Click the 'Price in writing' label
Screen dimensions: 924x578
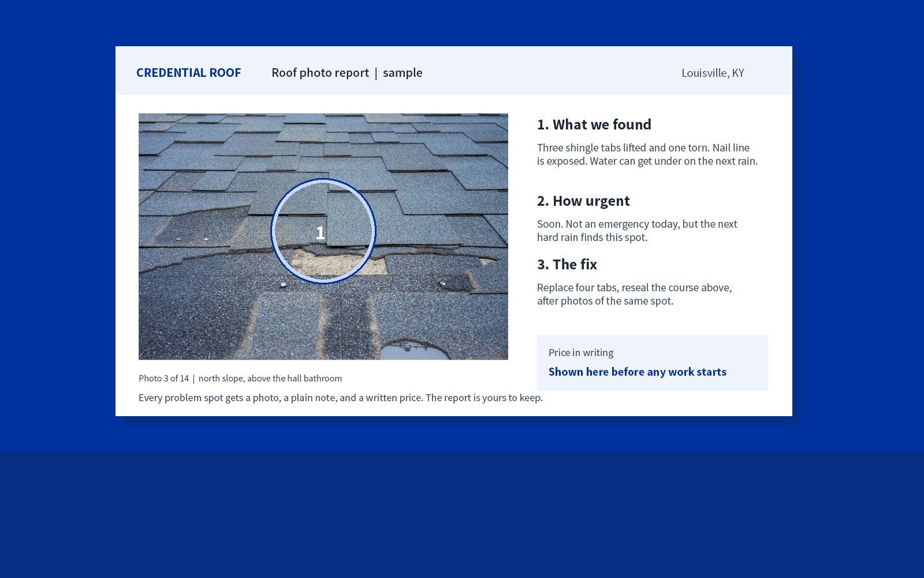[x=581, y=353]
